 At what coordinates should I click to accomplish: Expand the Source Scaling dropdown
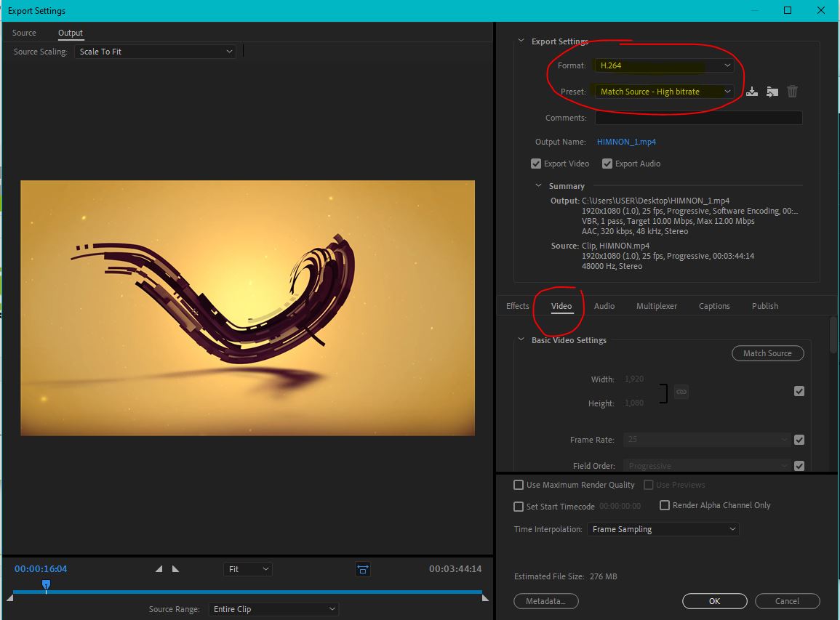pyautogui.click(x=155, y=52)
